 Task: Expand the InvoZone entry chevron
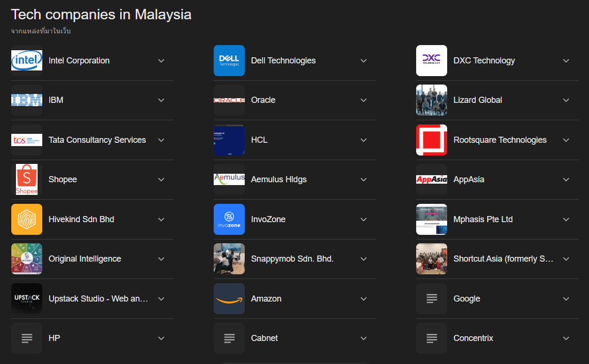coord(364,219)
